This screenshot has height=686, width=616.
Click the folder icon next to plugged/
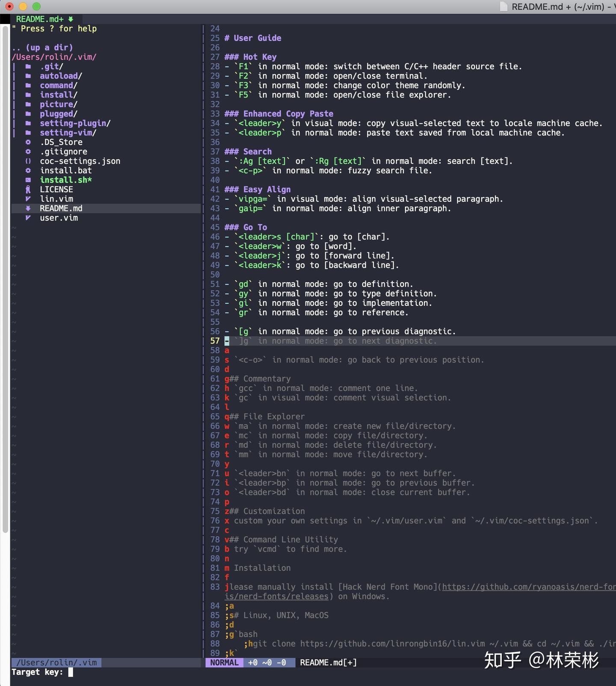28,114
